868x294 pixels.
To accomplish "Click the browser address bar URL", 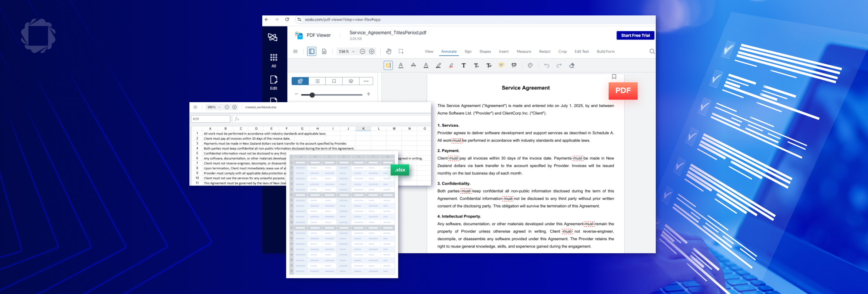I will coord(343,19).
